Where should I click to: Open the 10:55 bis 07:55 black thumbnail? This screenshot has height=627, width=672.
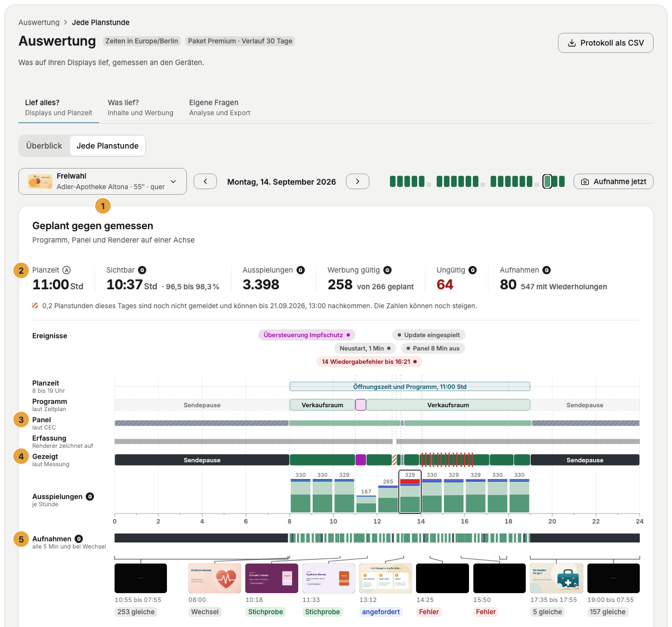point(141,578)
